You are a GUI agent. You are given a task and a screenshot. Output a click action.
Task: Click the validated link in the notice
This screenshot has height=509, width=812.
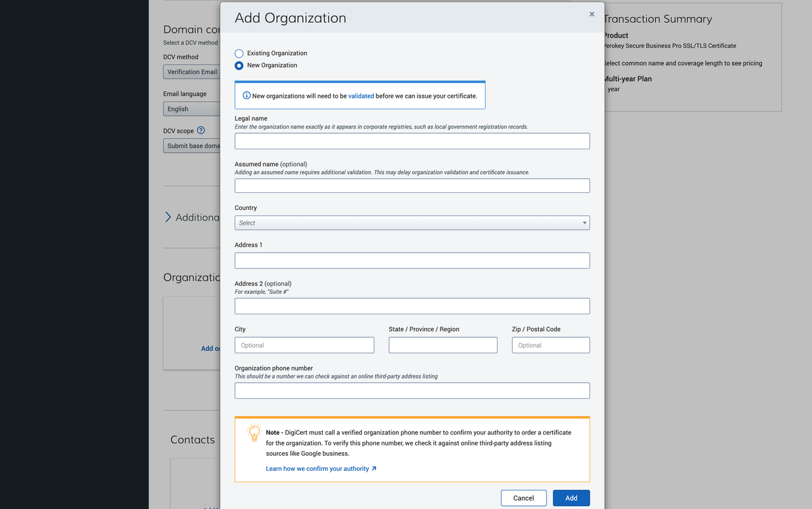tap(362, 96)
